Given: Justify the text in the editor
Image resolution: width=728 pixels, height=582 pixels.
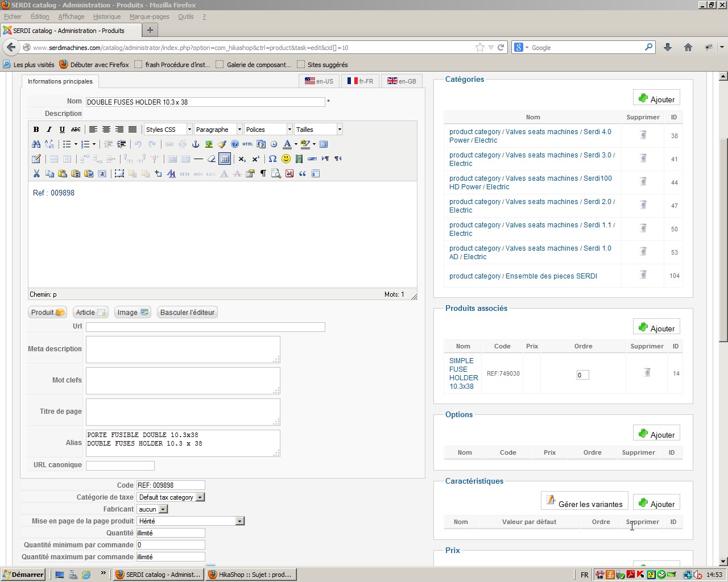Looking at the screenshot, I should point(133,130).
